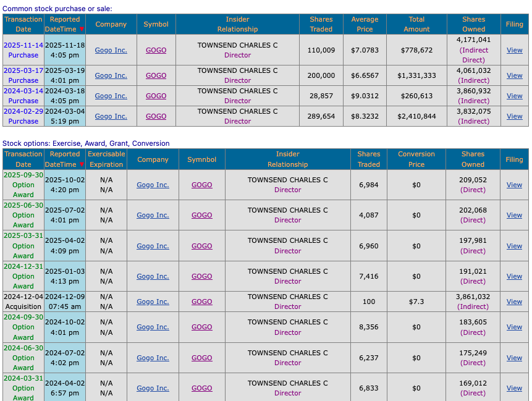532x401 pixels.
Task: Click Shares Traded header in common stock table
Action: click(x=321, y=24)
